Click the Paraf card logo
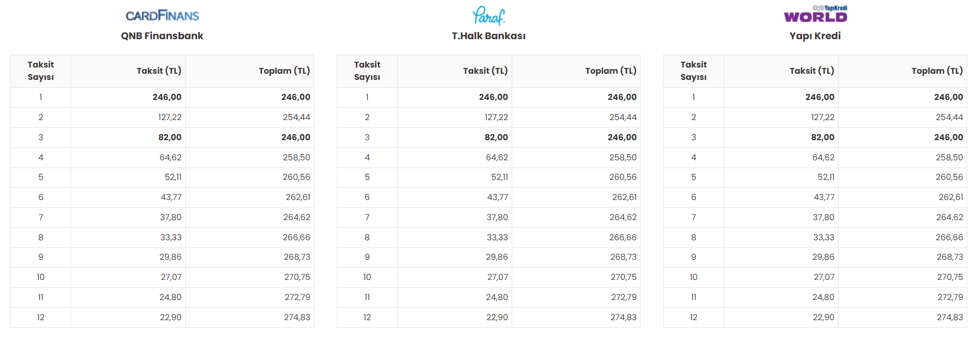 coord(488,15)
